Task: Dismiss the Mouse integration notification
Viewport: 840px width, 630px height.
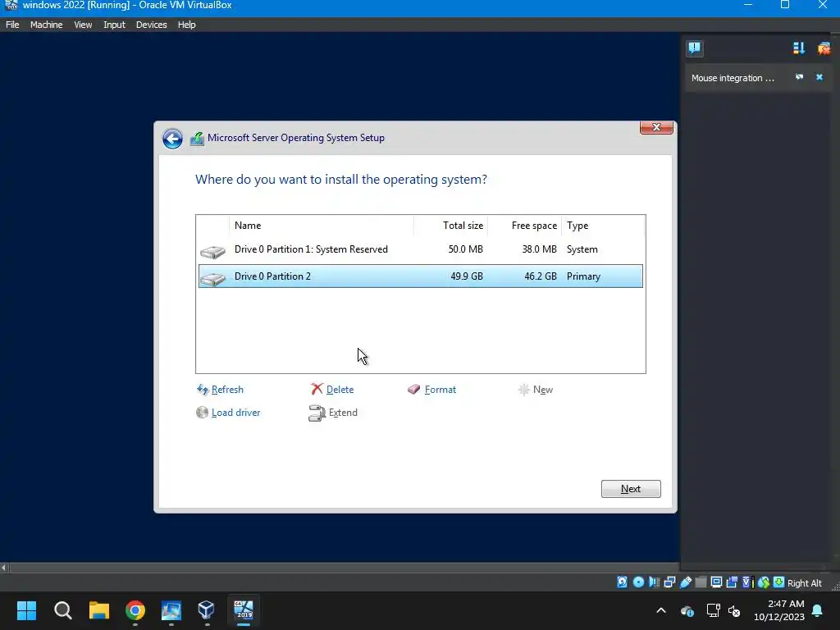Action: pos(819,77)
